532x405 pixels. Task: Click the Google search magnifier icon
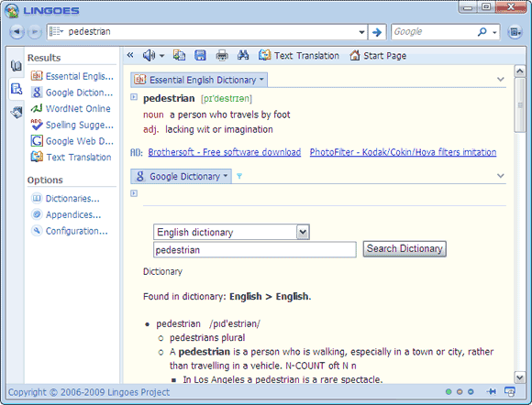[x=482, y=32]
